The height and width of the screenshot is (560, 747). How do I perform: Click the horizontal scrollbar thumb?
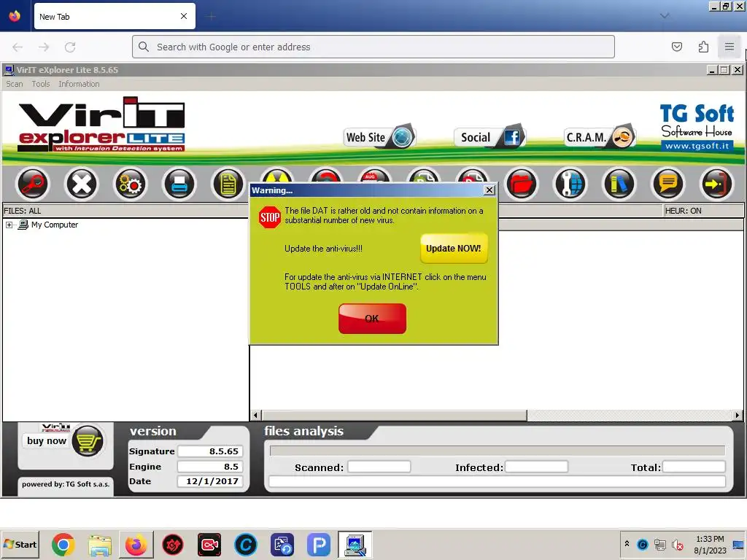pos(395,415)
